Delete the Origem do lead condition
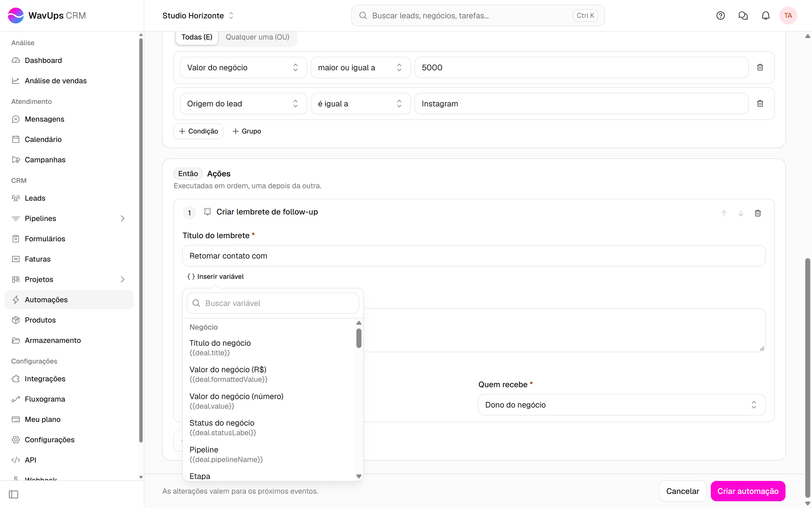The width and height of the screenshot is (812, 508). click(760, 104)
